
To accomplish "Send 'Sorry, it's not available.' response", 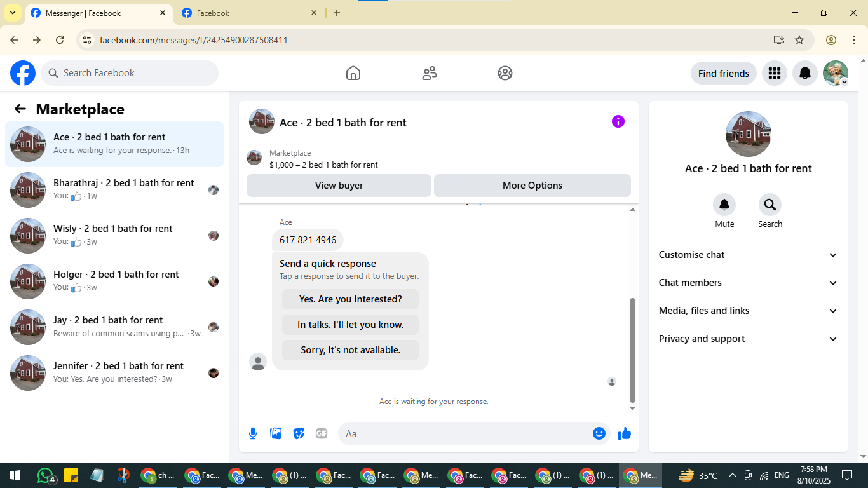I will 351,350.
